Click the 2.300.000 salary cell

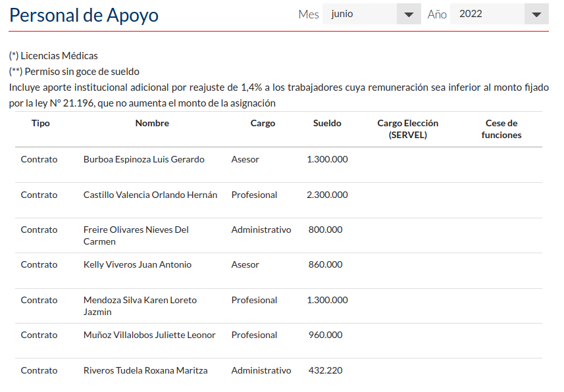327,195
